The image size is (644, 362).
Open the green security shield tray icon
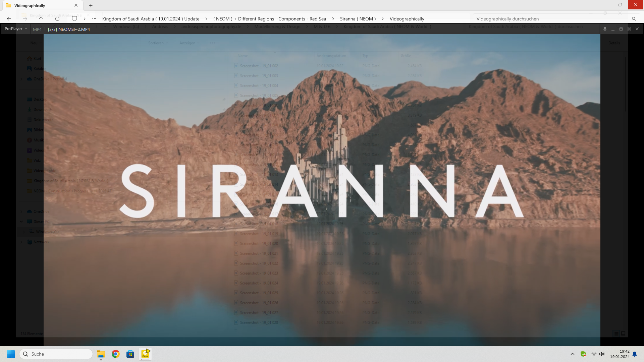583,354
